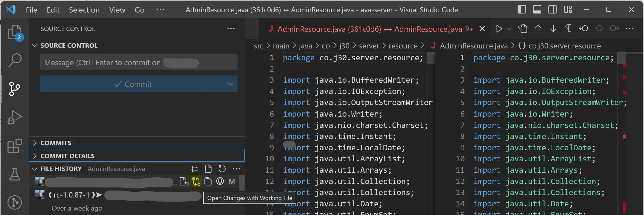Open the Testing flask icon

(15, 174)
